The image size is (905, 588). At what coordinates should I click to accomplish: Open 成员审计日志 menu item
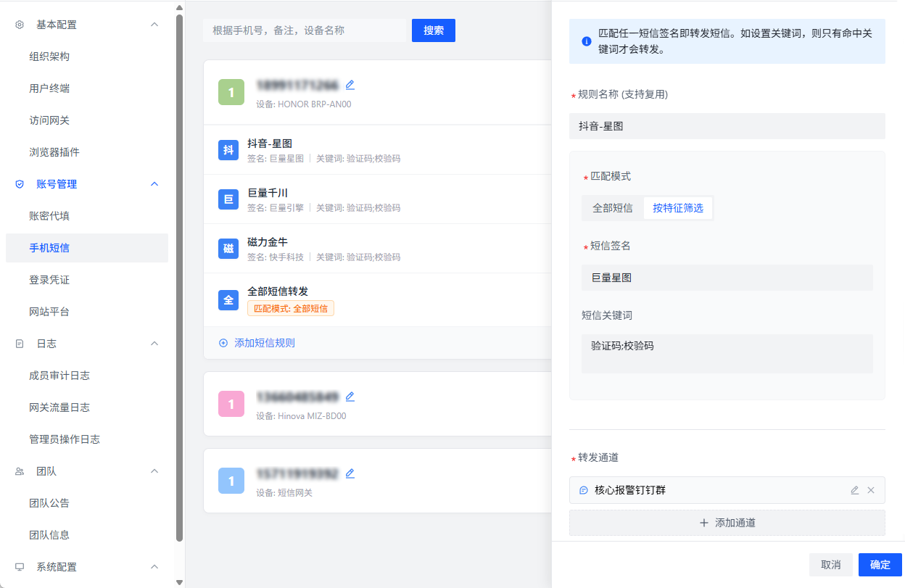pos(87,376)
